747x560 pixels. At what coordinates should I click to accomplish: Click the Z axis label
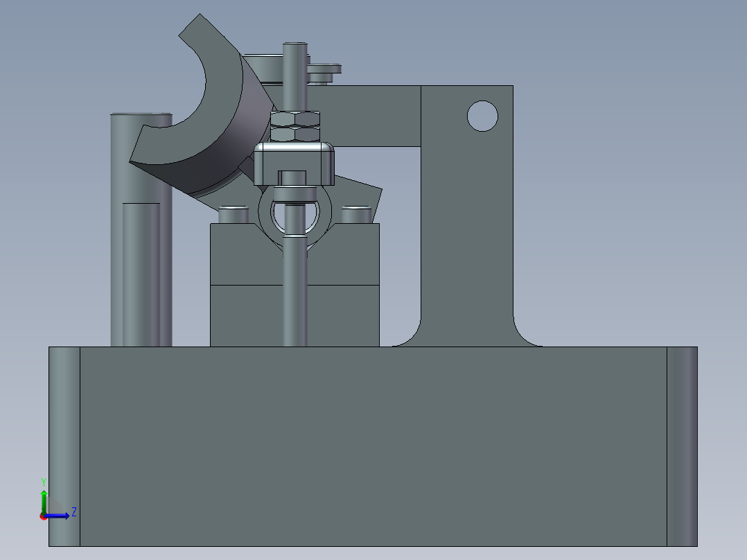pyautogui.click(x=72, y=513)
